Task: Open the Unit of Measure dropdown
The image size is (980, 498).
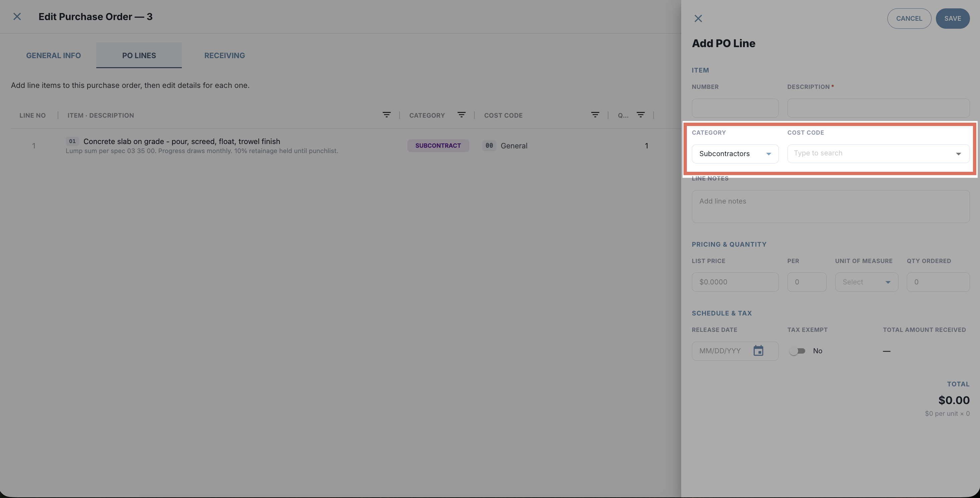Action: click(x=866, y=282)
